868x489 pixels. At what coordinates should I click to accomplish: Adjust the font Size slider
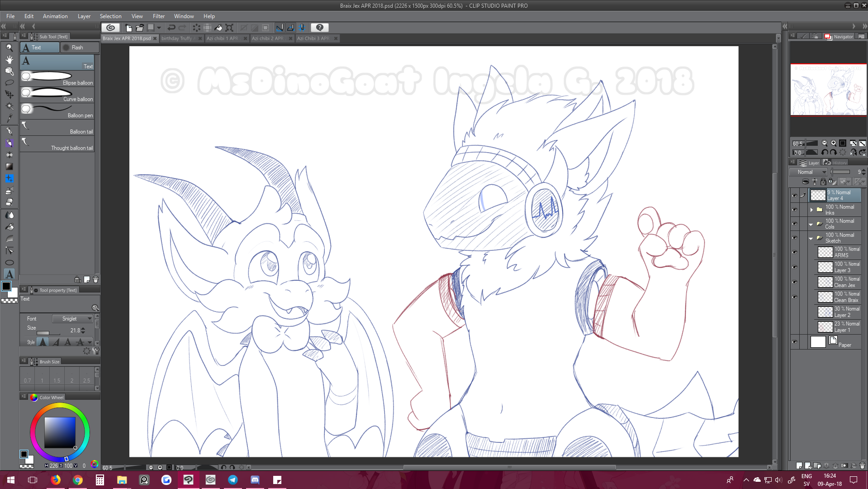point(48,333)
